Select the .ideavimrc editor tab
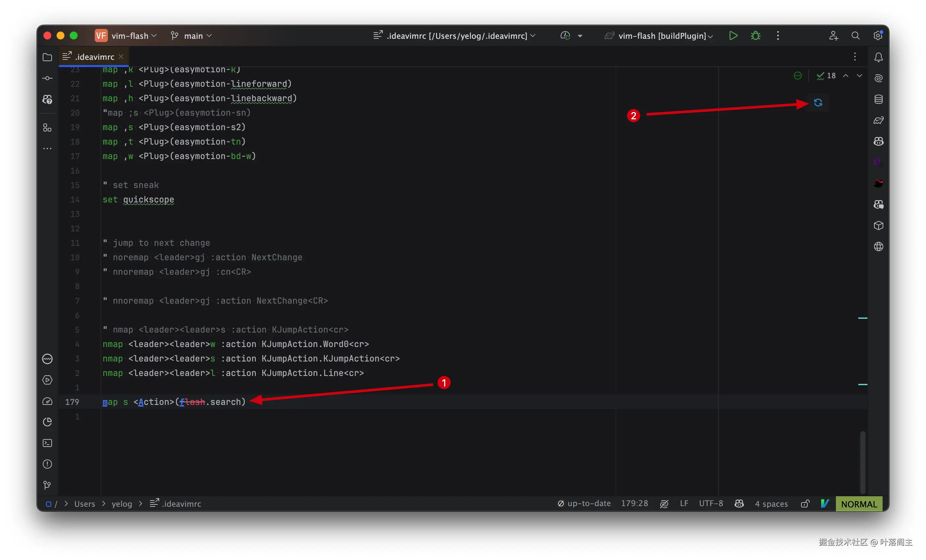The height and width of the screenshot is (560, 926). click(x=94, y=57)
